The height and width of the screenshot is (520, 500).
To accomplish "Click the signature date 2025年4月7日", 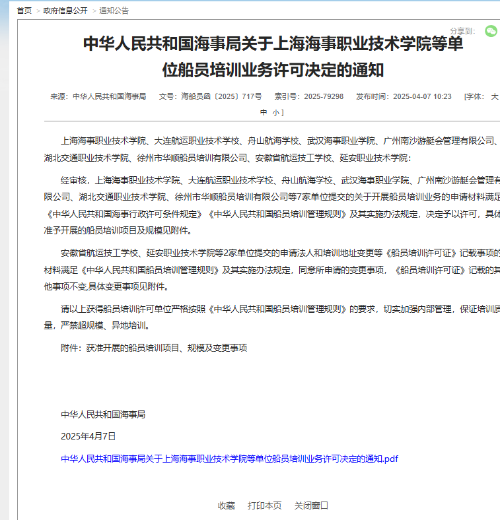I will [x=88, y=436].
